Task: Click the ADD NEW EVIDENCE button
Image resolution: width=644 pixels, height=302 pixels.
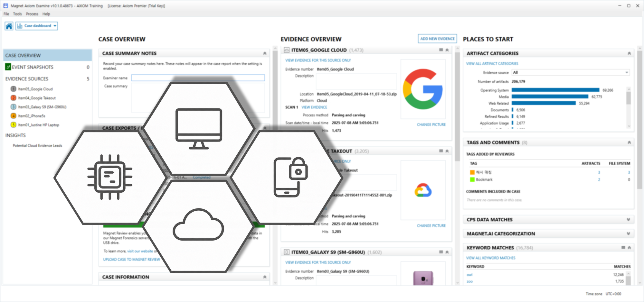Action: pos(437,39)
